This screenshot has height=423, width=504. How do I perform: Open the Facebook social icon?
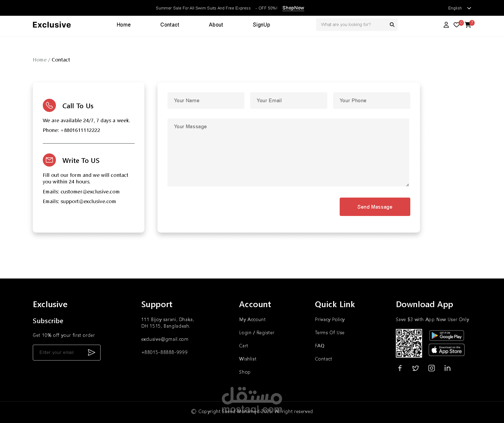[400, 368]
